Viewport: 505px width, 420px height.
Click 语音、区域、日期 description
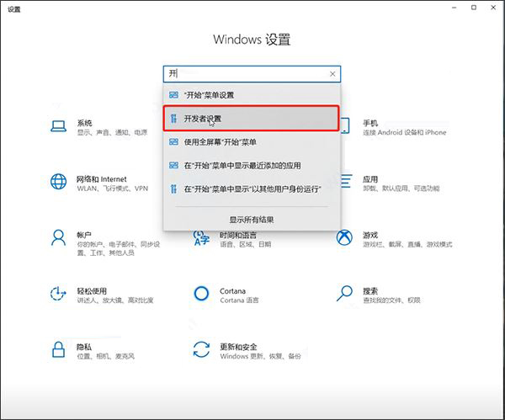(x=246, y=244)
